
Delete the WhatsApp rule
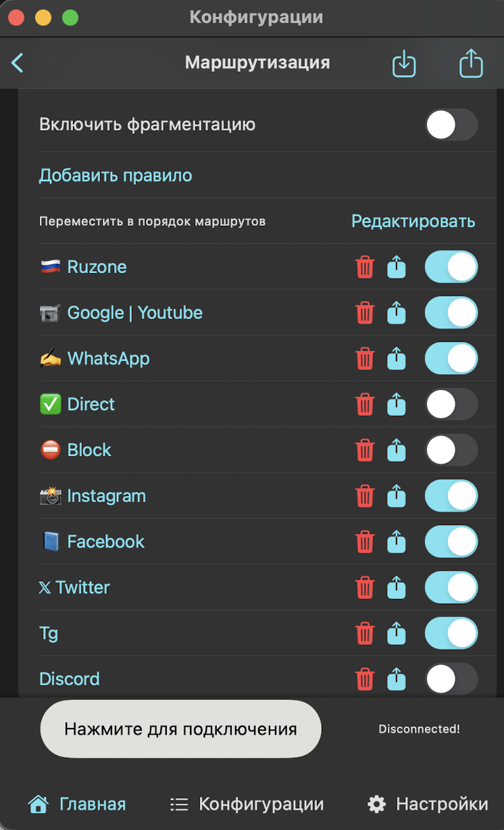click(365, 359)
